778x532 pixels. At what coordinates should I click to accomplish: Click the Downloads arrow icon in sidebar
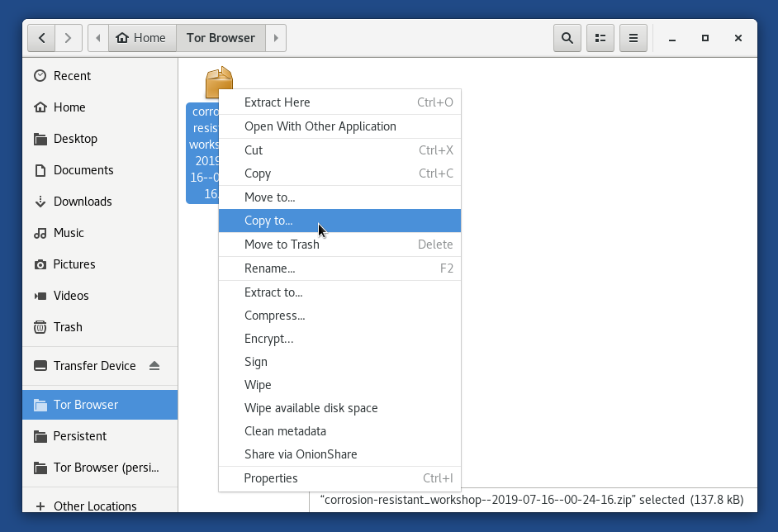[40, 202]
